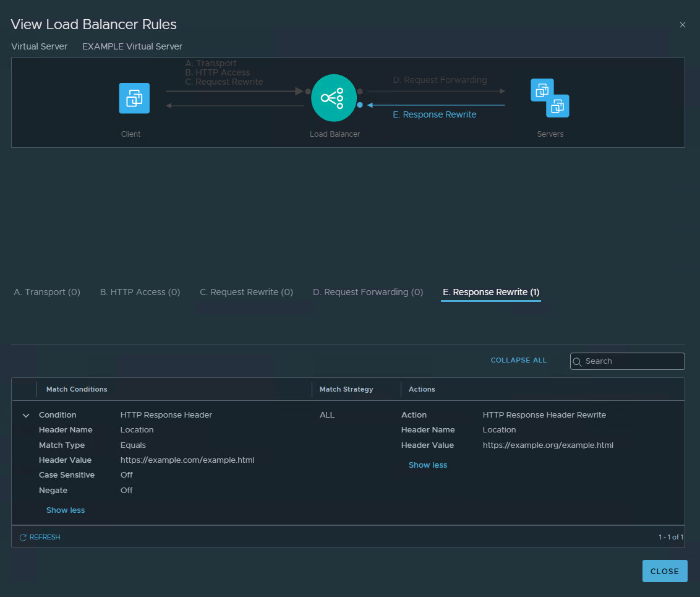Go to the D. Request Forwarding tab
The width and height of the screenshot is (700, 597).
pyautogui.click(x=368, y=292)
